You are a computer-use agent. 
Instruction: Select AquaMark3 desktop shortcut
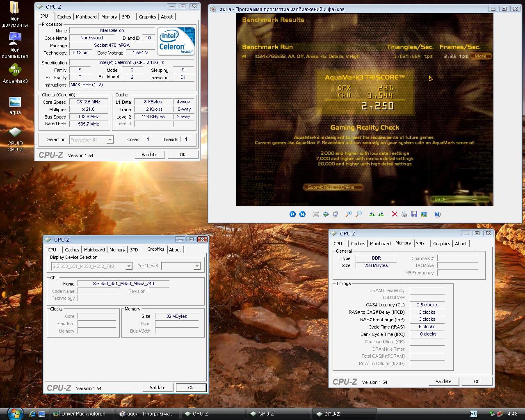[15, 74]
